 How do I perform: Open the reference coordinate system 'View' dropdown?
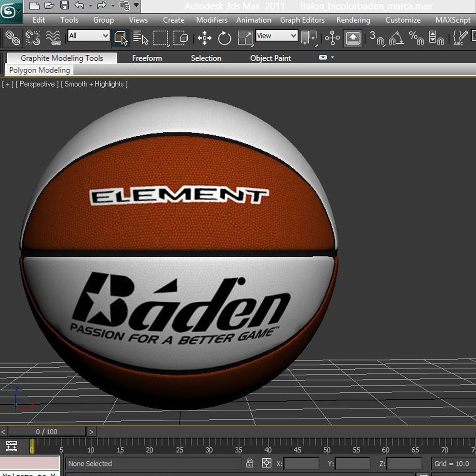276,36
